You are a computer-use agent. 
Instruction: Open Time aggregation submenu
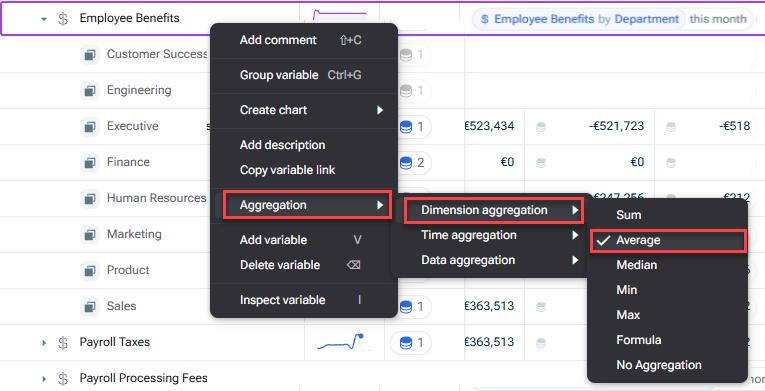pos(492,235)
